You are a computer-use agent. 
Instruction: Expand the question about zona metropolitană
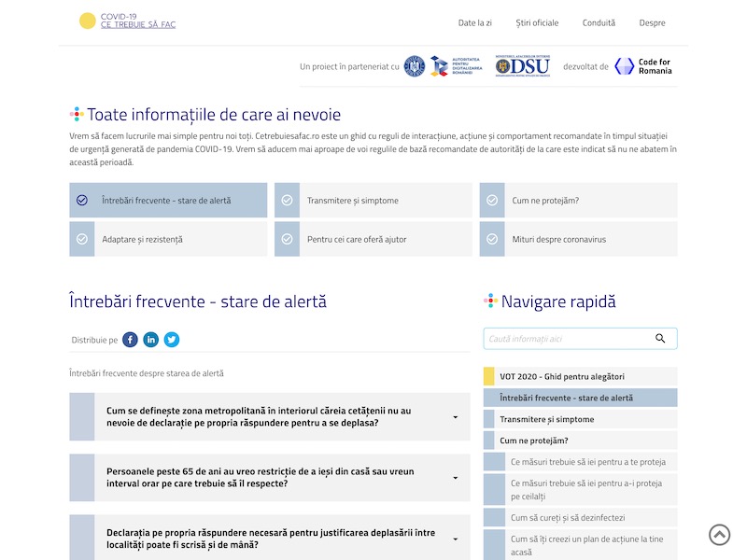pos(455,417)
